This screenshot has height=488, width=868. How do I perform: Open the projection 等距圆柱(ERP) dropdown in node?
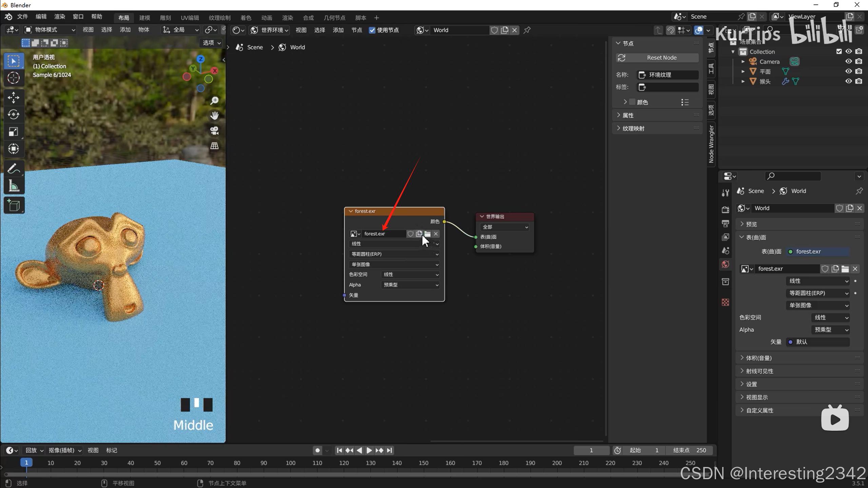(394, 254)
